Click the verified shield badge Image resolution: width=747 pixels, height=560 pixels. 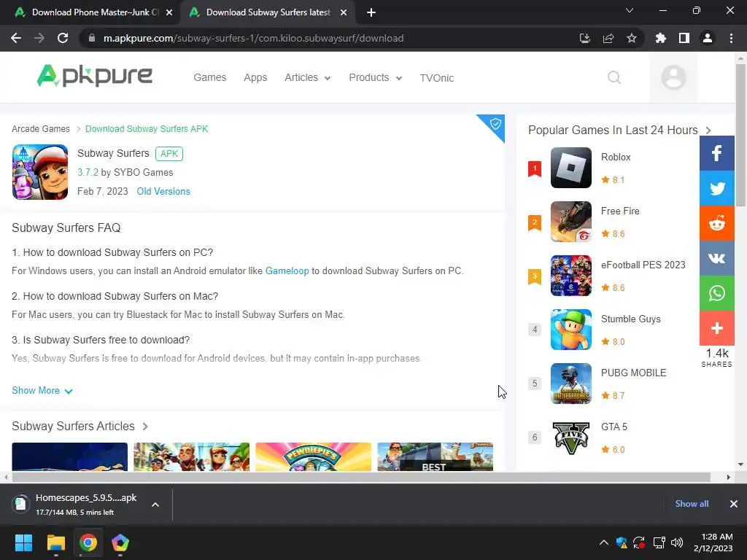(x=495, y=124)
